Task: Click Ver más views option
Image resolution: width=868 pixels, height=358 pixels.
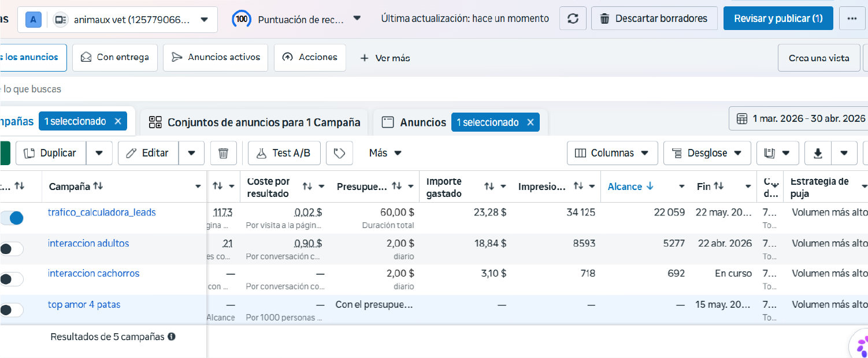Action: click(x=385, y=58)
